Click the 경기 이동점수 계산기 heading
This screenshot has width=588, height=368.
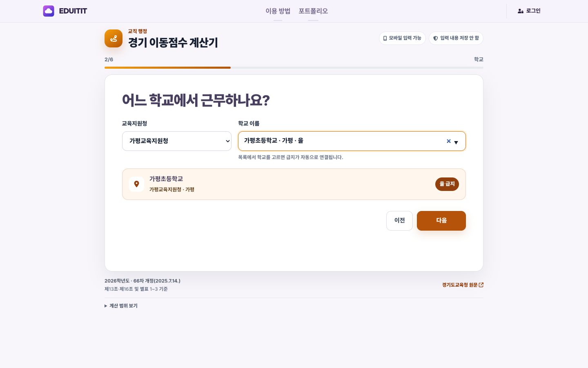tap(173, 43)
